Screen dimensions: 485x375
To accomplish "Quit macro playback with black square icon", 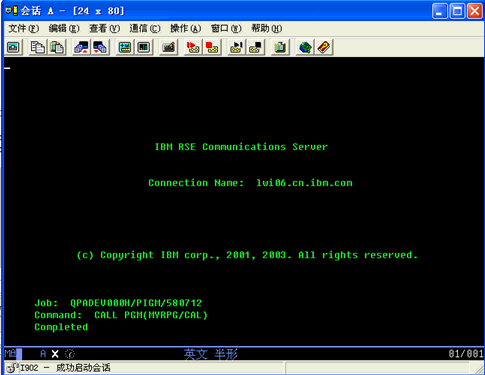I will (x=255, y=47).
